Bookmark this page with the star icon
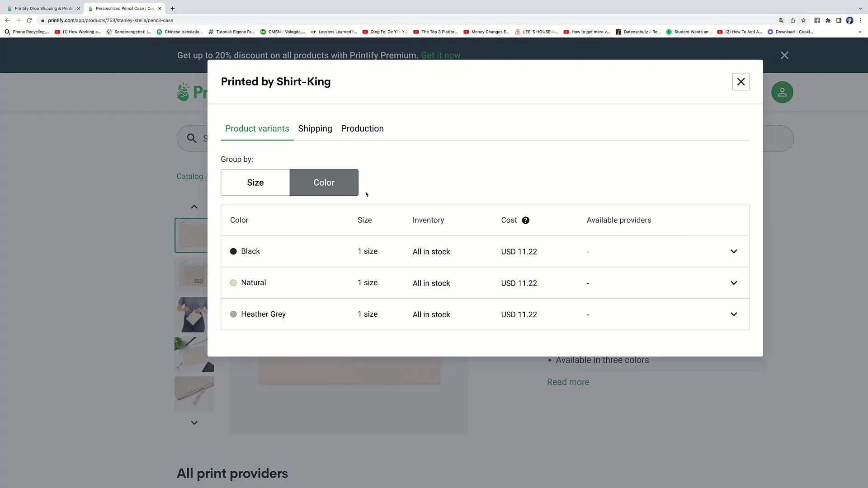Viewport: 868px width, 488px height. [x=803, y=20]
